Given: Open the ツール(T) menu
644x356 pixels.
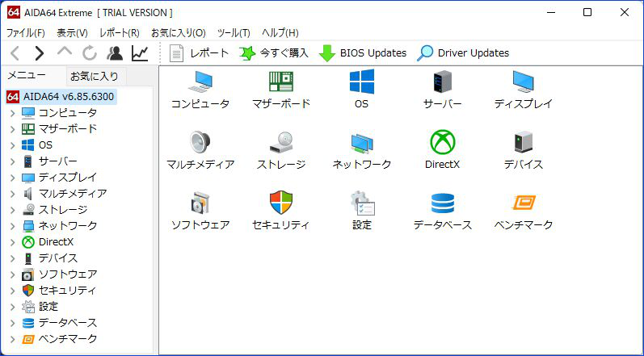Looking at the screenshot, I should [234, 33].
